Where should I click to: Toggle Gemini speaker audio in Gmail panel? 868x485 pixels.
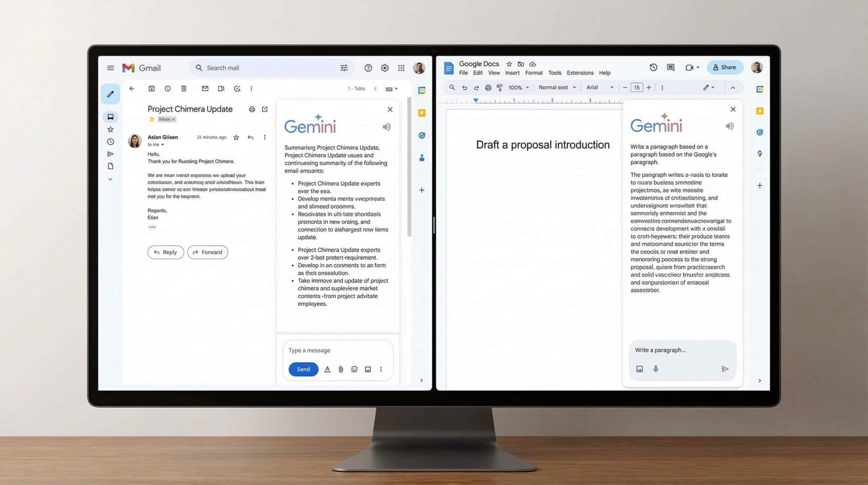387,127
